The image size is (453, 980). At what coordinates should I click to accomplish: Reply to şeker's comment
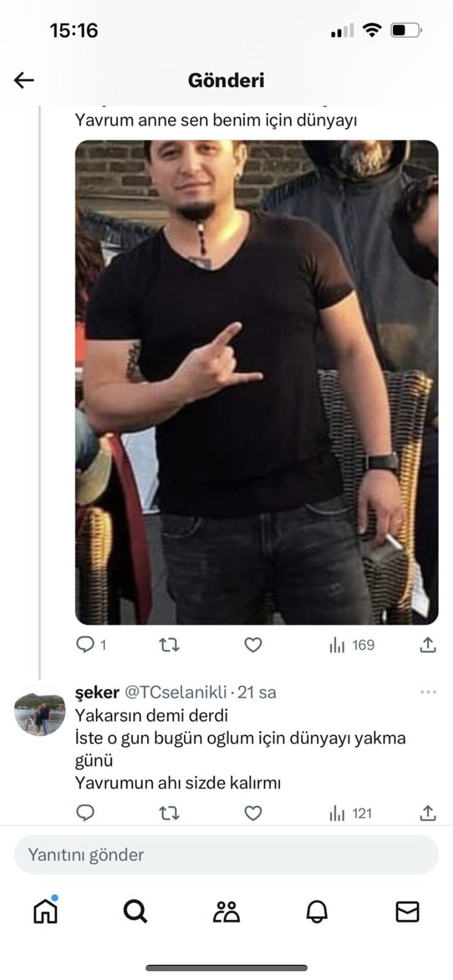(85, 813)
